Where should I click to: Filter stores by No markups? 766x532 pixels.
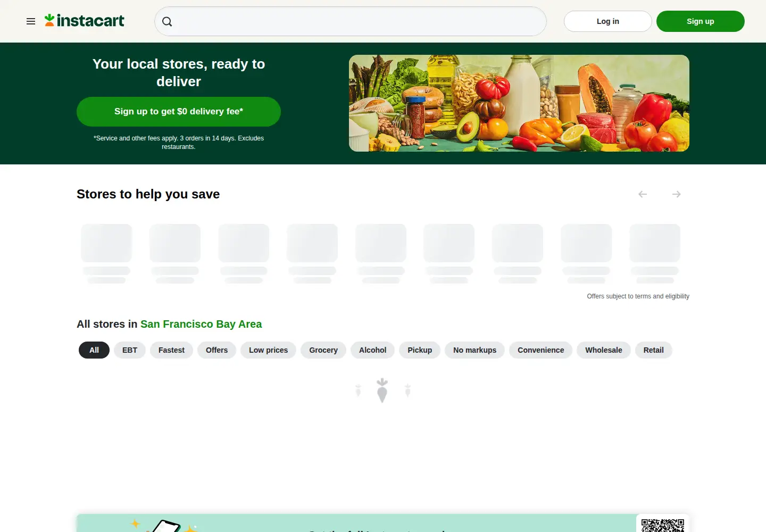tap(474, 350)
